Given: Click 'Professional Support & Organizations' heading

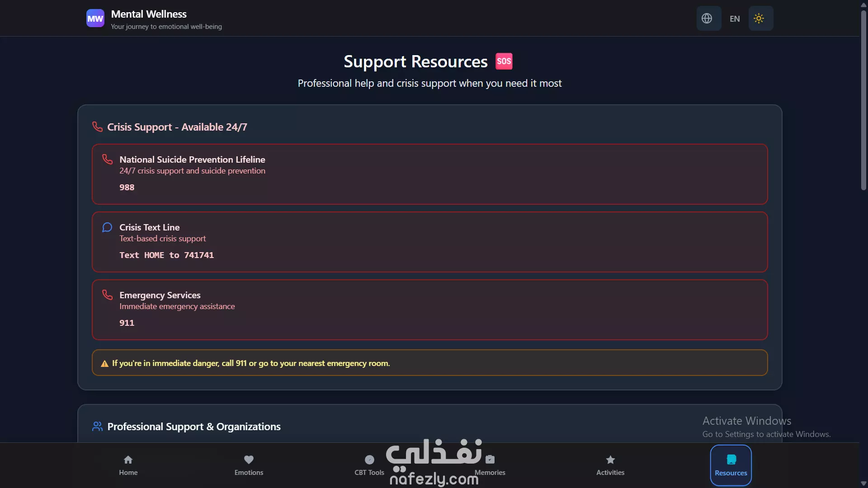Looking at the screenshot, I should (x=194, y=427).
